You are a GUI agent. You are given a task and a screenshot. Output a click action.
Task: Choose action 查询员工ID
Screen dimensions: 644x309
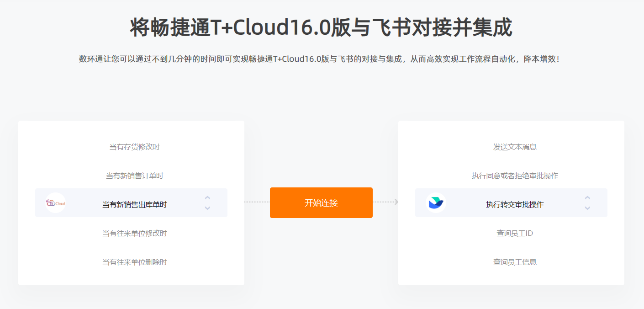click(515, 233)
